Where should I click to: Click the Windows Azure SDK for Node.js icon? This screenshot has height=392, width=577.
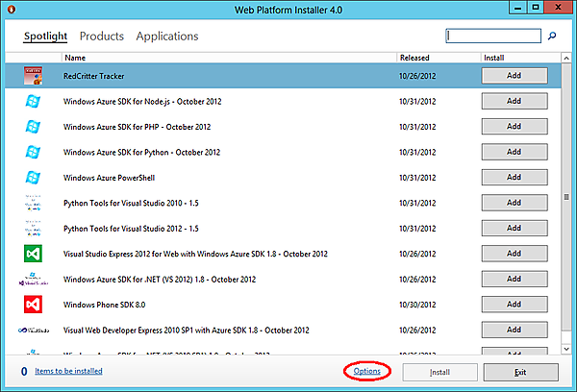coord(32,101)
